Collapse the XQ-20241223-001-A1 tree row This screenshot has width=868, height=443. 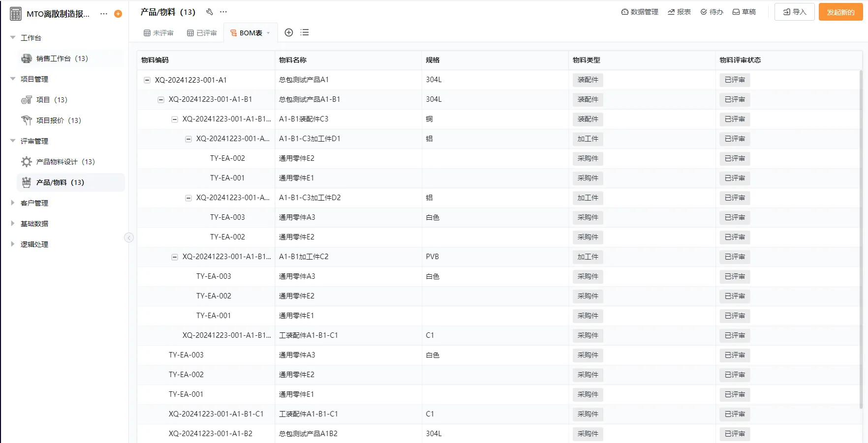pyautogui.click(x=147, y=79)
